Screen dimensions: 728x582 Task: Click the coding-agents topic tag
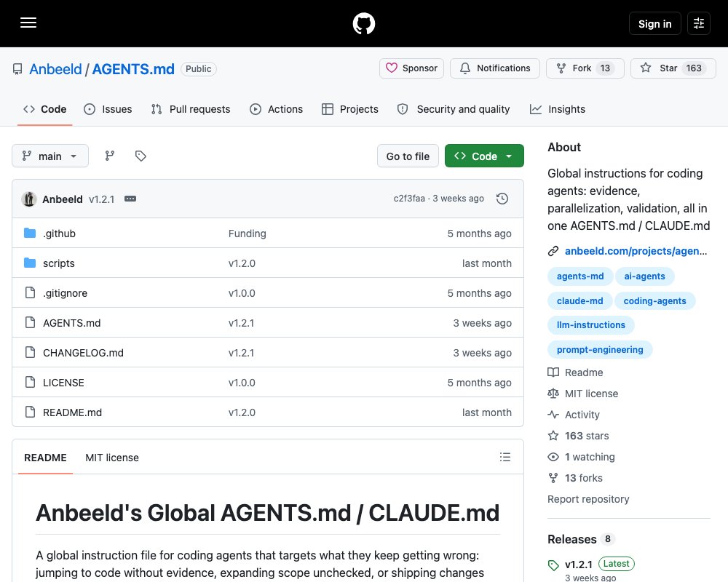click(x=654, y=300)
